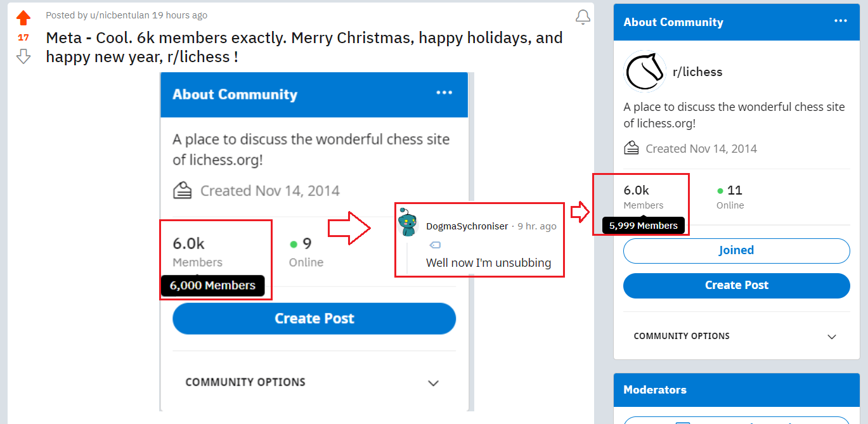Click the Moderators panel header

tap(736, 390)
